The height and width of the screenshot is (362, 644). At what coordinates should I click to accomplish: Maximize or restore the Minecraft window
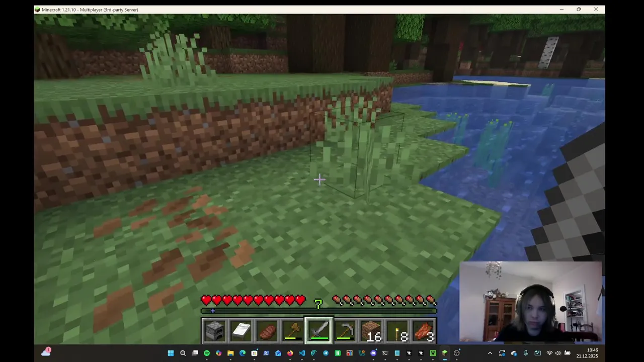(579, 10)
